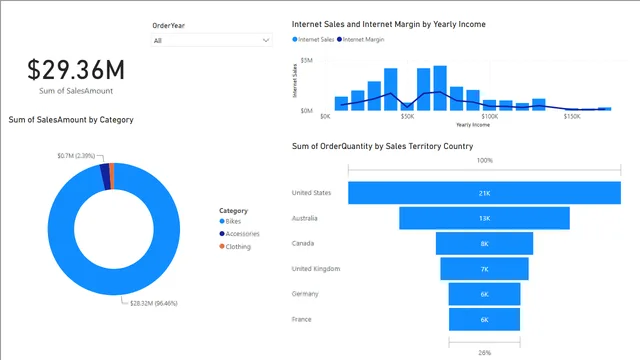This screenshot has height=360, width=640.
Task: Click the 100% funnel top label
Action: point(484,160)
